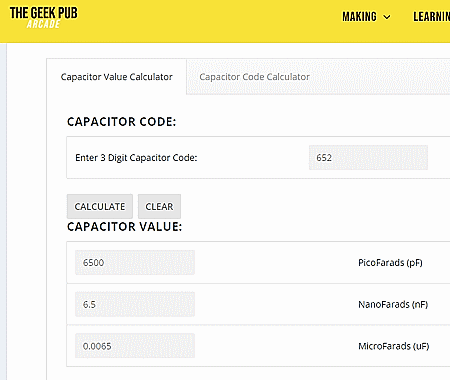This screenshot has height=380, width=450.
Task: Click the NanoFarads (nF) label
Action: pos(393,304)
